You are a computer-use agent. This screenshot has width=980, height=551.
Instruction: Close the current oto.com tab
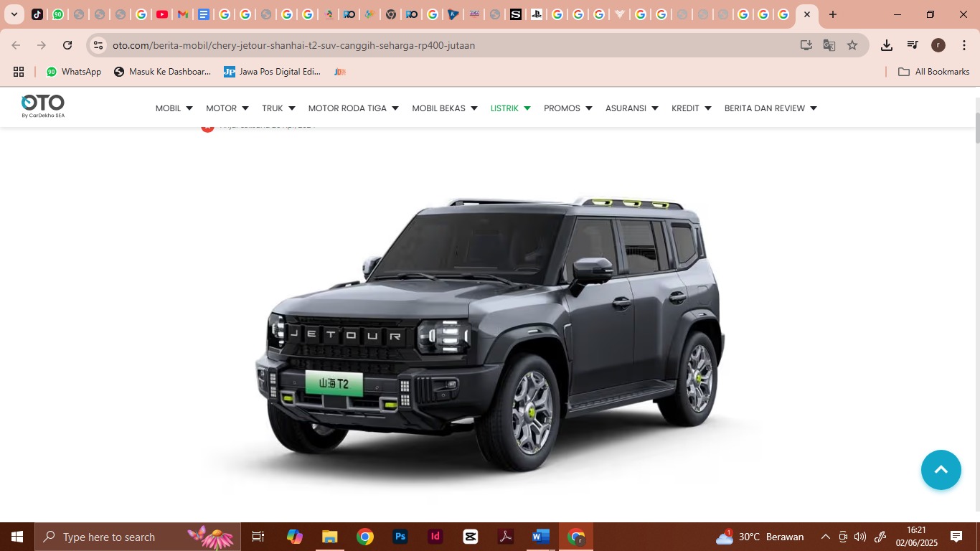tap(807, 14)
